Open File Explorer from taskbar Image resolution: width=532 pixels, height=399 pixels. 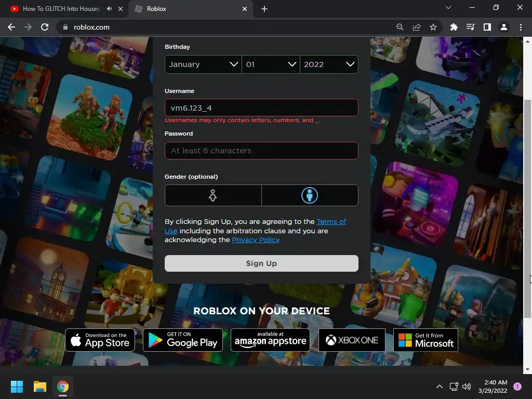point(39,387)
